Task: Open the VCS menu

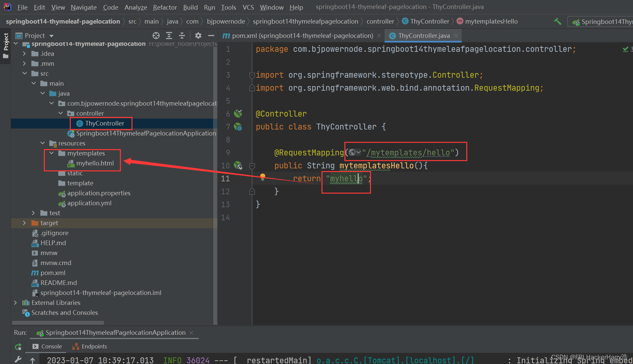Action: click(248, 7)
